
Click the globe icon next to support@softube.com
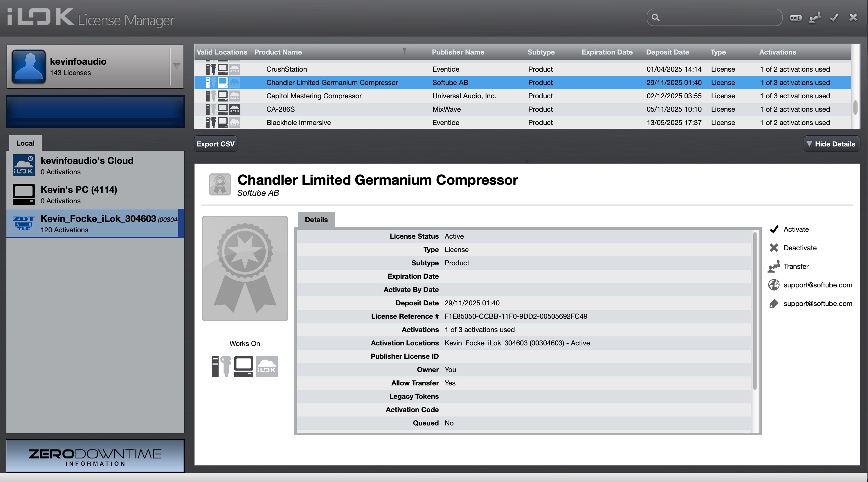[x=774, y=285]
